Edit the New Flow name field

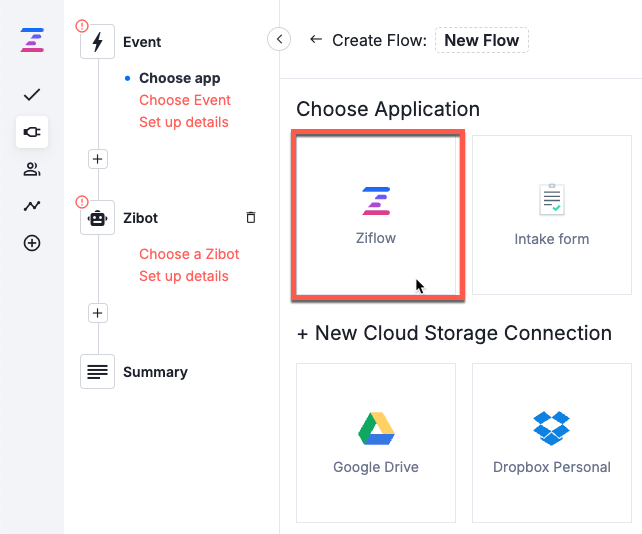click(x=482, y=40)
